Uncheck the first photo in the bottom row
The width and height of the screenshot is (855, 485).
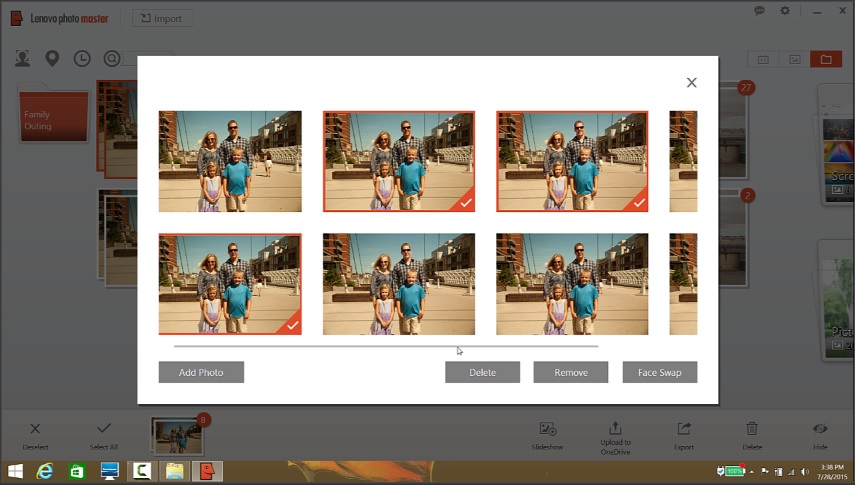click(230, 284)
